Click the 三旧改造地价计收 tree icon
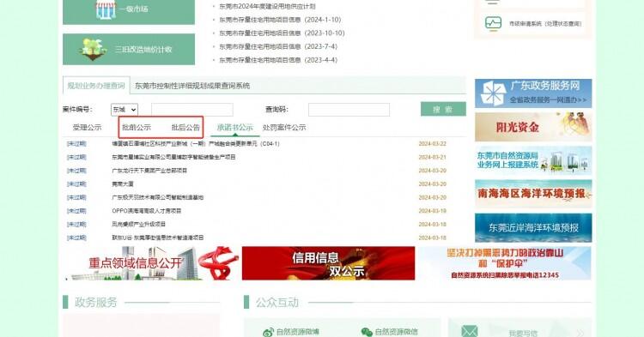 click(94, 49)
